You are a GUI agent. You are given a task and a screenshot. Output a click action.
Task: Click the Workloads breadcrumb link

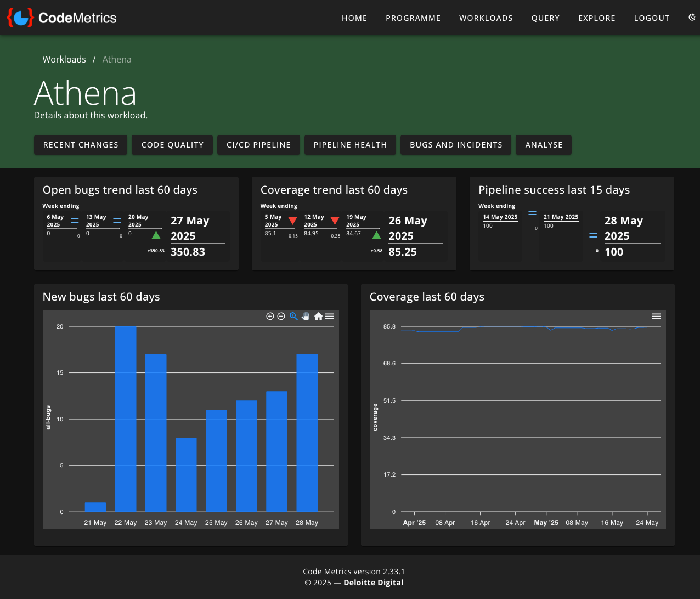tap(64, 59)
